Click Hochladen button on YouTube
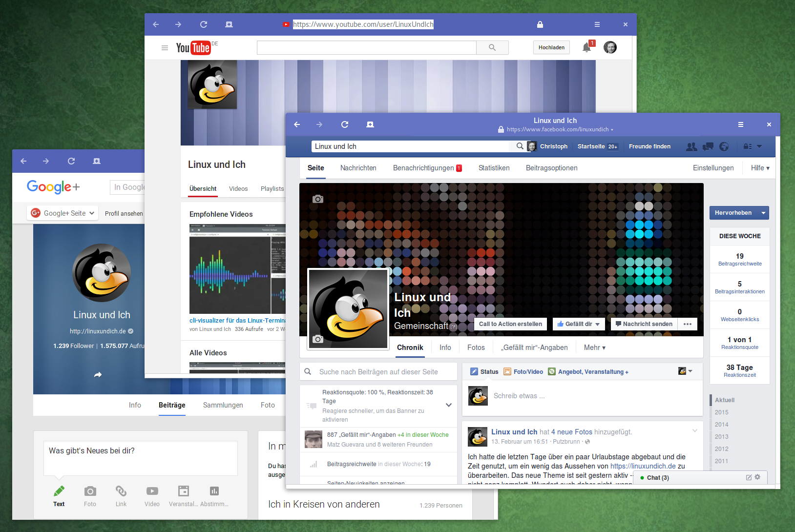Viewport: 795px width, 532px height. (551, 47)
